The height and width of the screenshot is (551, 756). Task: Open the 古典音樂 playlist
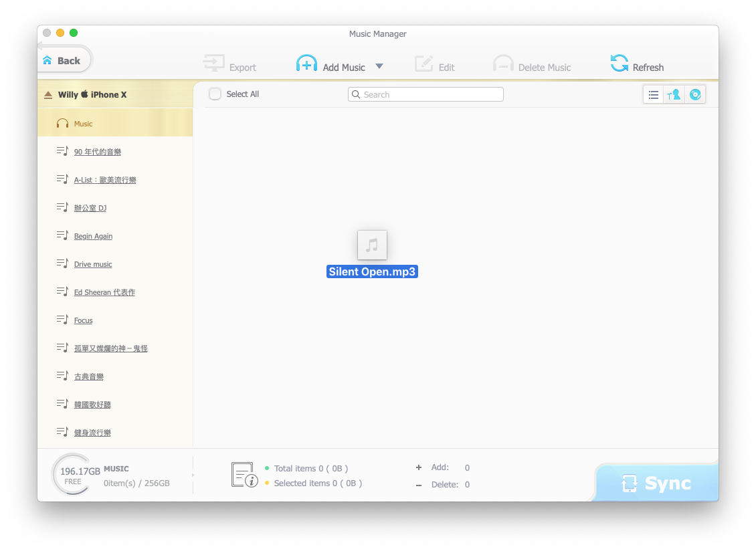pyautogui.click(x=89, y=376)
